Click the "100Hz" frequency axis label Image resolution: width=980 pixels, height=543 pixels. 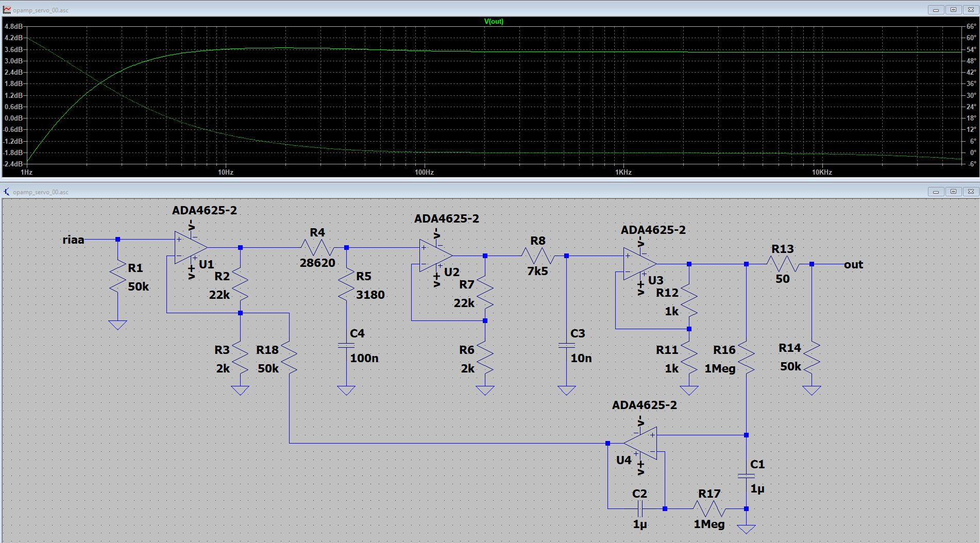pyautogui.click(x=424, y=172)
